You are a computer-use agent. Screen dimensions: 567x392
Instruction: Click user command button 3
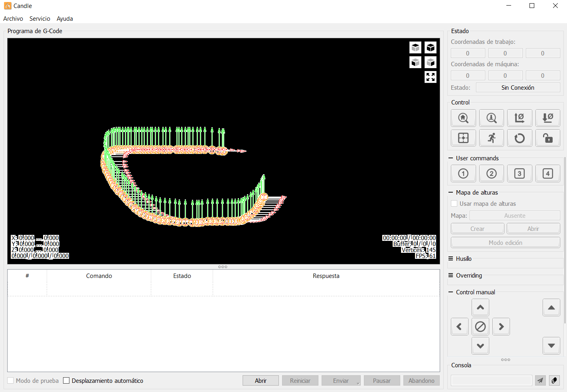pyautogui.click(x=520, y=173)
